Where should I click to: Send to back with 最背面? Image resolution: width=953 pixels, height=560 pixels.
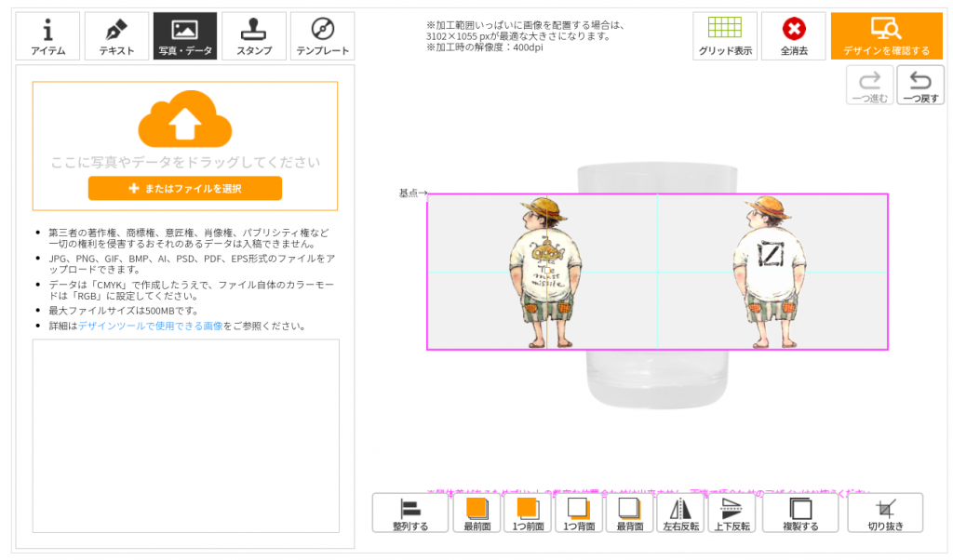pyautogui.click(x=630, y=513)
